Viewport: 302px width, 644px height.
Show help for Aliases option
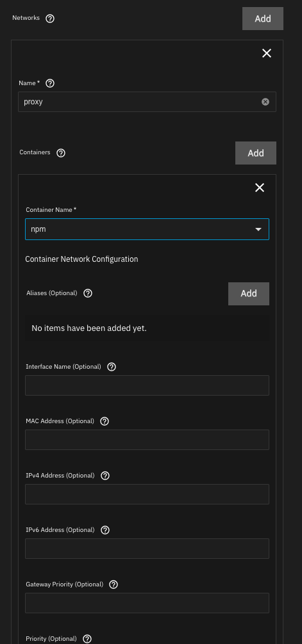88,293
